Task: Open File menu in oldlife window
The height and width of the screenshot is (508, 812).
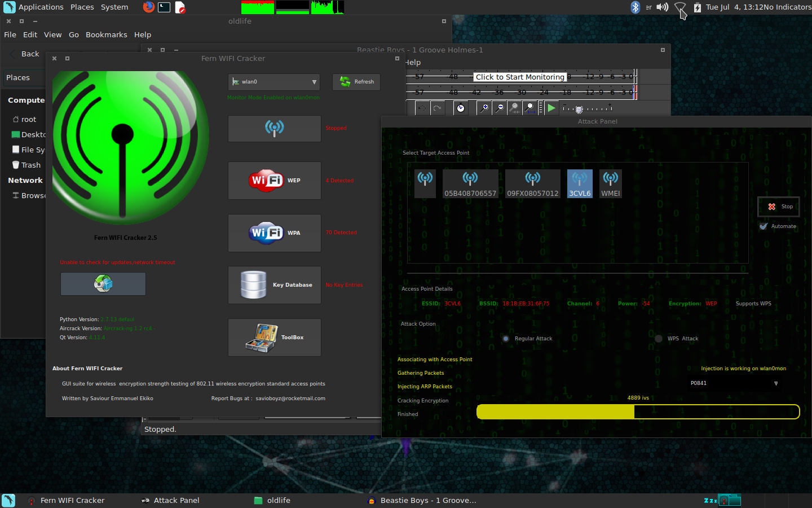Action: (x=10, y=34)
